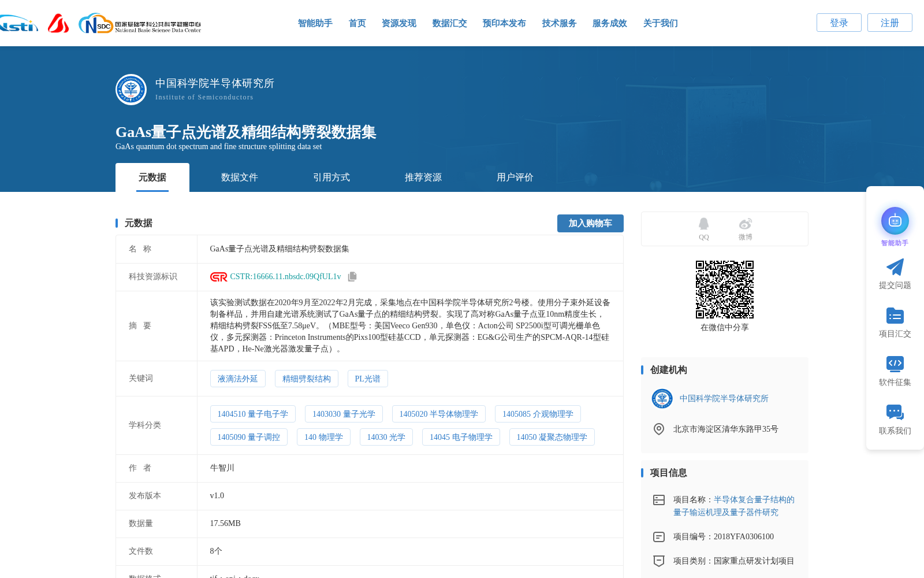The height and width of the screenshot is (578, 924).
Task: Open the 预印本发布 menu item
Action: 504,23
